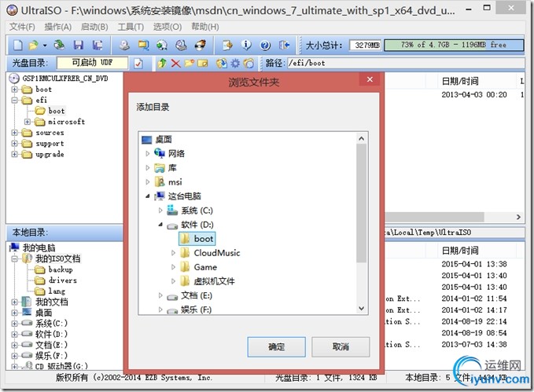534x392 pixels.
Task: Expand the sources folder in disc tree
Action: point(14,133)
